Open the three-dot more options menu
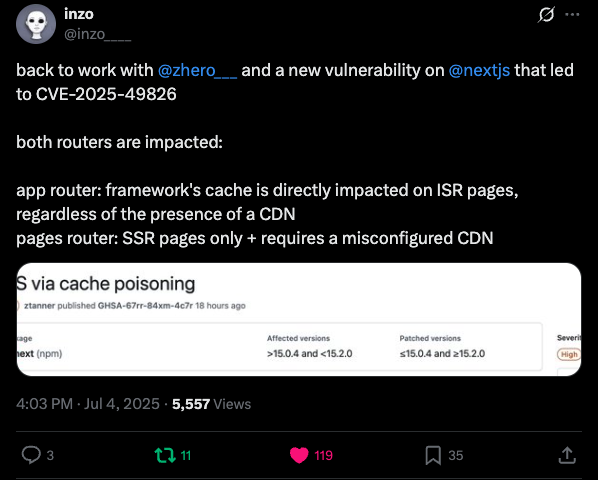Screen dimensions: 598x480 coord(572,14)
